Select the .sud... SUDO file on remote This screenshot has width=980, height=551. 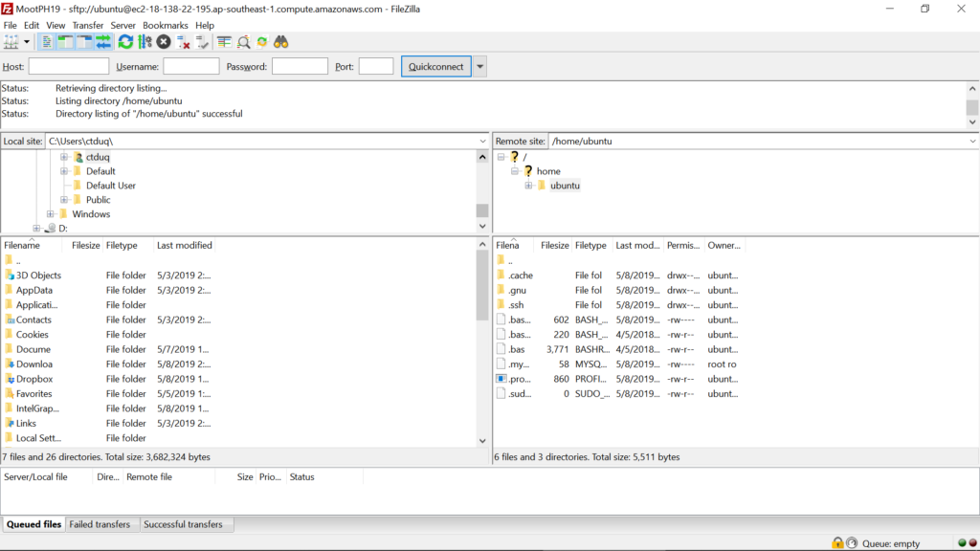[x=520, y=394]
